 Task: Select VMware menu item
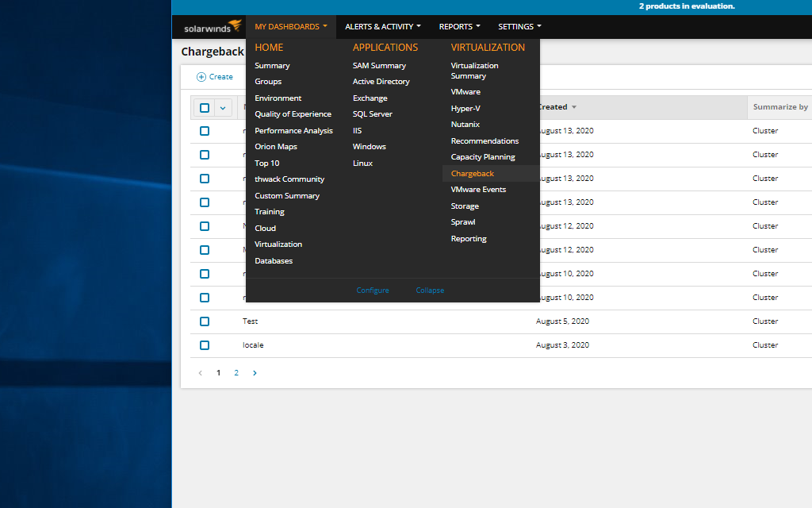point(465,92)
